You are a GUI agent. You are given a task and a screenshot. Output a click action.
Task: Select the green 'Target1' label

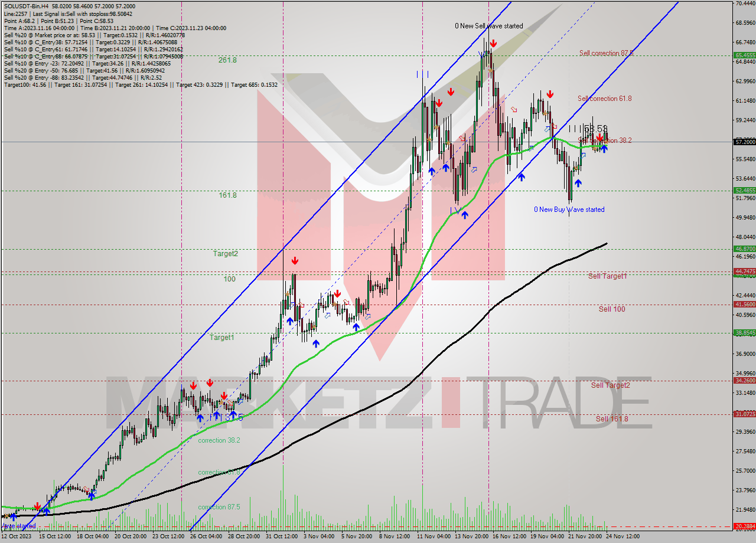click(221, 338)
